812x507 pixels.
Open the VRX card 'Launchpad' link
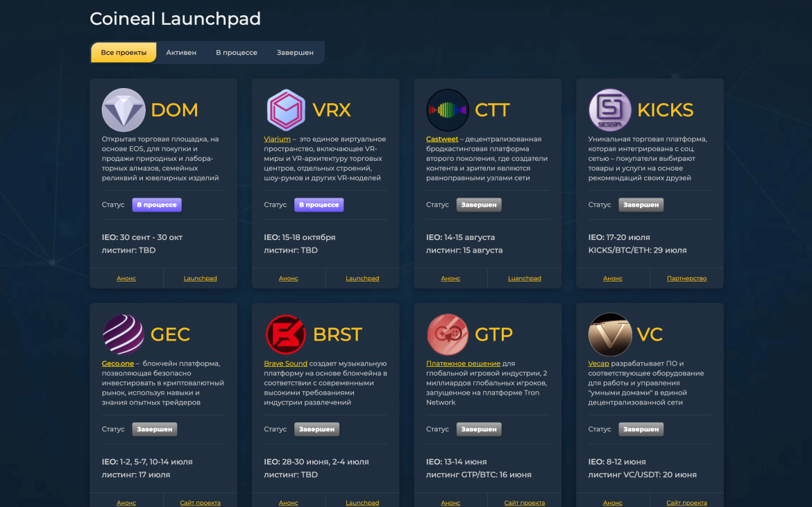point(362,278)
